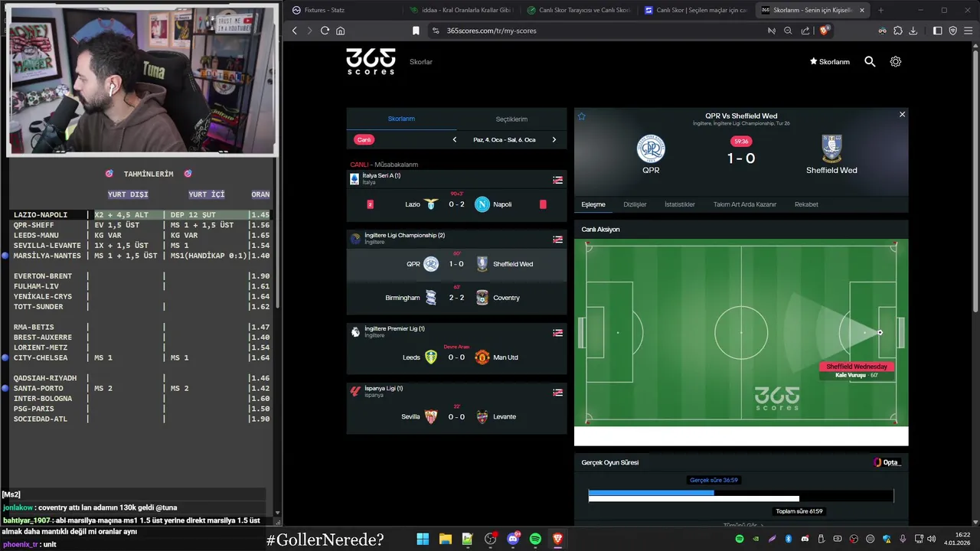Open the Leeds vs Man Utd match
Screen dimensions: 980x551
tap(456, 357)
